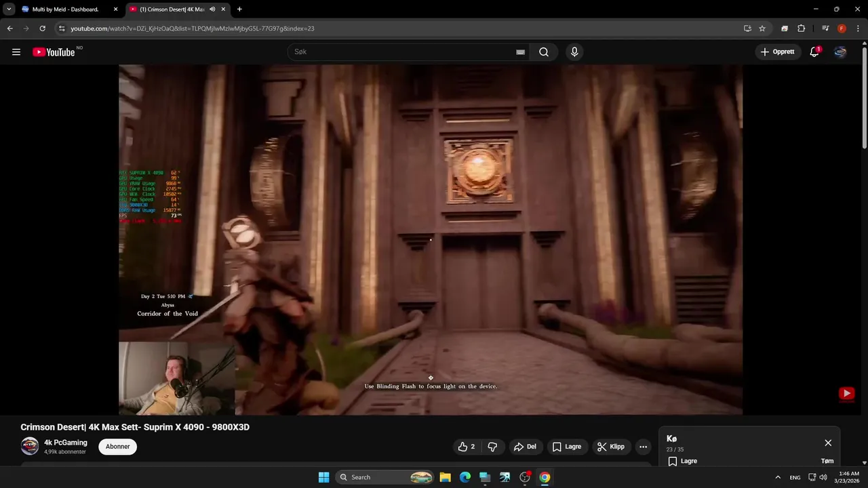The width and height of the screenshot is (868, 488).
Task: Go to YouTube home via logo
Action: coord(54,52)
